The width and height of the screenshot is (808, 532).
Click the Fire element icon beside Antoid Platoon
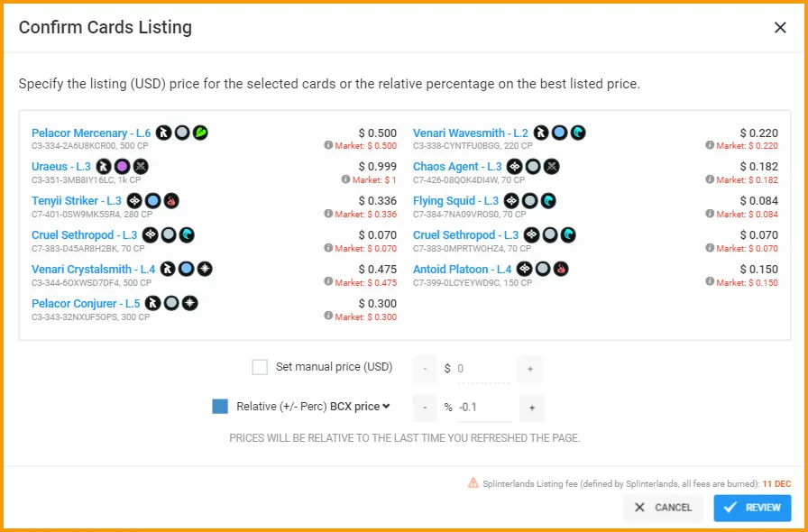pyautogui.click(x=561, y=269)
